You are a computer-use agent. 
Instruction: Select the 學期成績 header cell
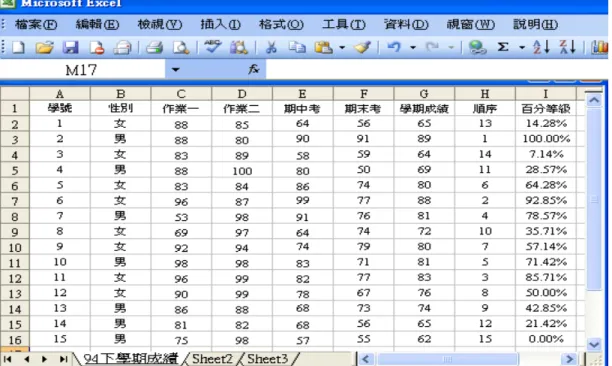point(424,108)
